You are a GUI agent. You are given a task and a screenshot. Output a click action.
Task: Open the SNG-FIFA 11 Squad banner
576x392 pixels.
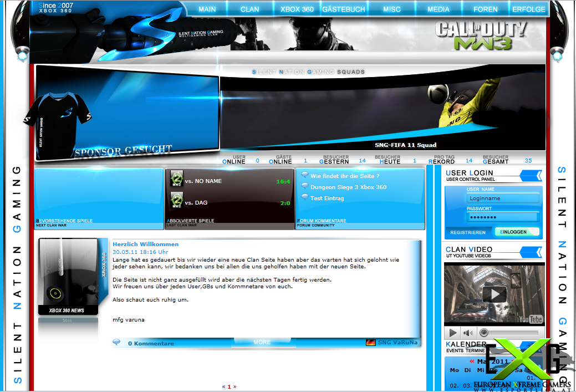click(383, 113)
